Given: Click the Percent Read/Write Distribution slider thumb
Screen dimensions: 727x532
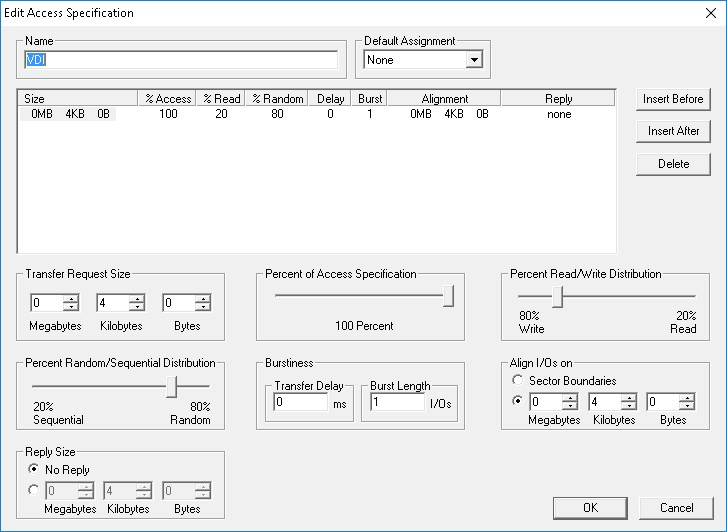Looking at the screenshot, I should 558,296.
